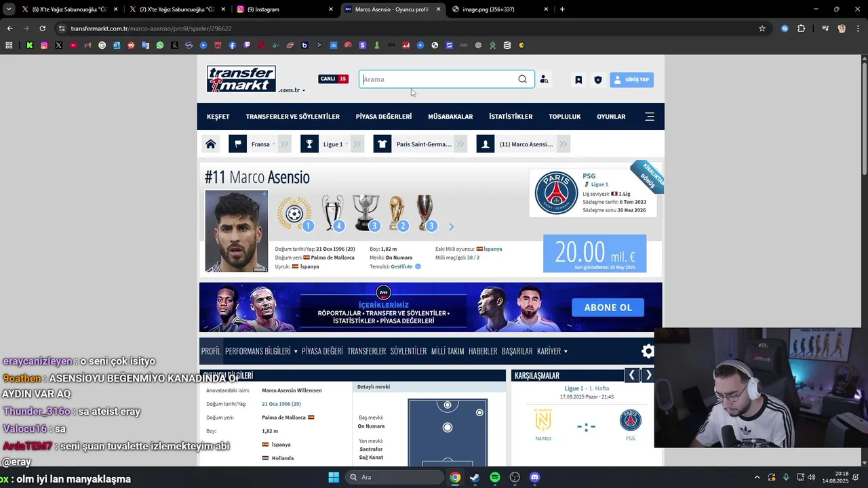The image size is (868, 488).
Task: Click the PSG crest in match fixture
Action: pyautogui.click(x=630, y=420)
